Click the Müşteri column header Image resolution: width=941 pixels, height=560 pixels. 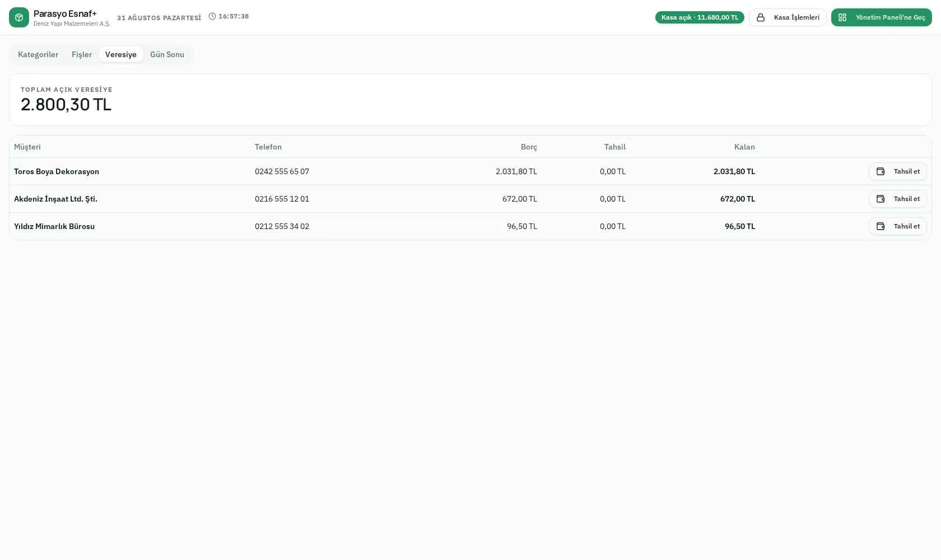pos(27,147)
